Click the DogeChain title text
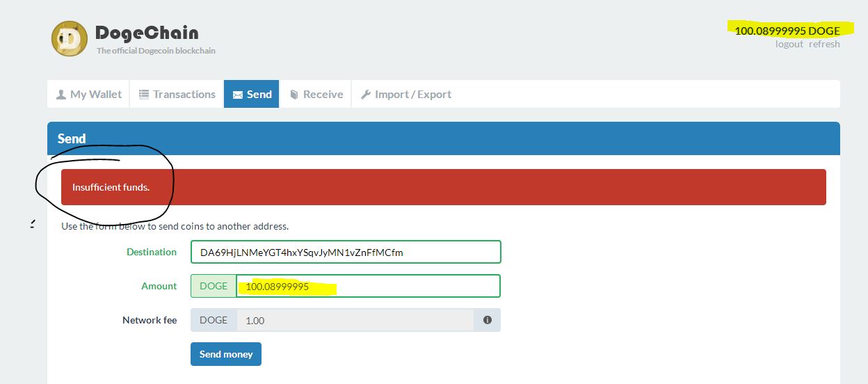 (146, 33)
